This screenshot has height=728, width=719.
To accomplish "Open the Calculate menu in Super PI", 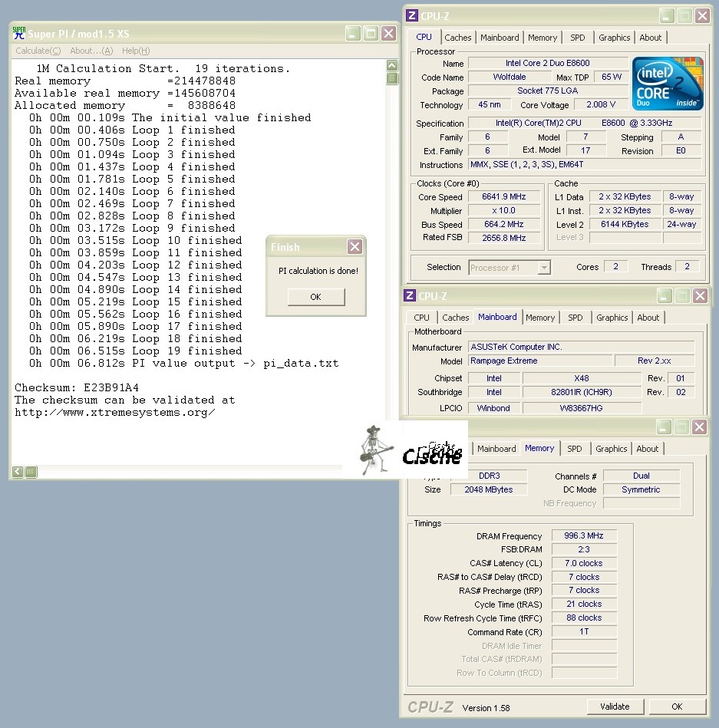I will point(38,51).
